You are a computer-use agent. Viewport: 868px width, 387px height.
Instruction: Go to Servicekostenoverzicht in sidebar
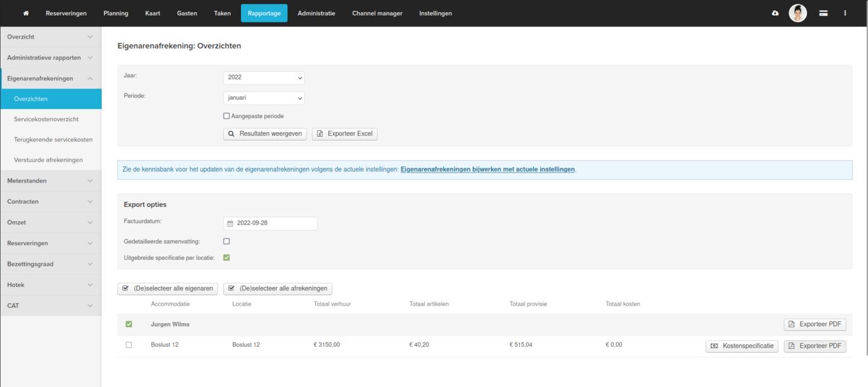46,119
